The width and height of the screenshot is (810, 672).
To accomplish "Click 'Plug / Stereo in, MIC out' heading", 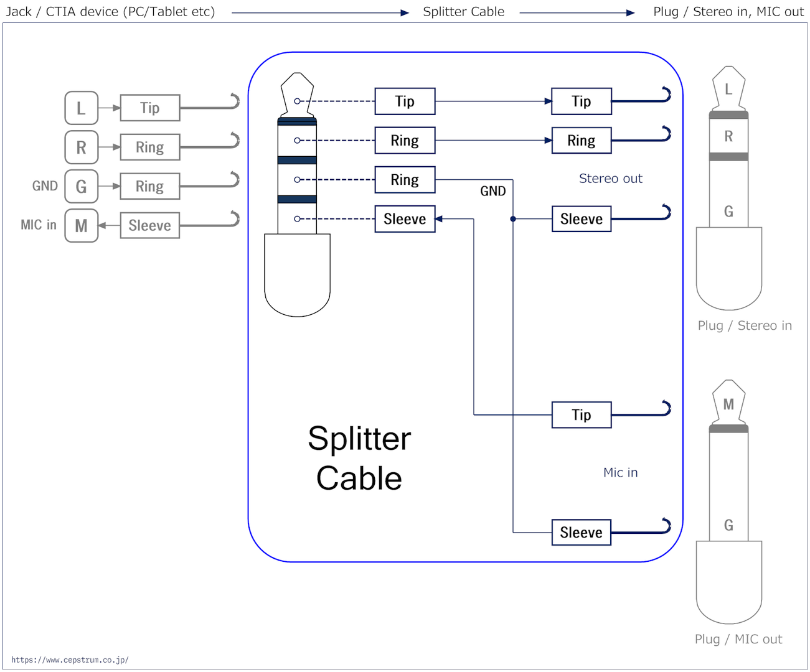I will pos(728,12).
